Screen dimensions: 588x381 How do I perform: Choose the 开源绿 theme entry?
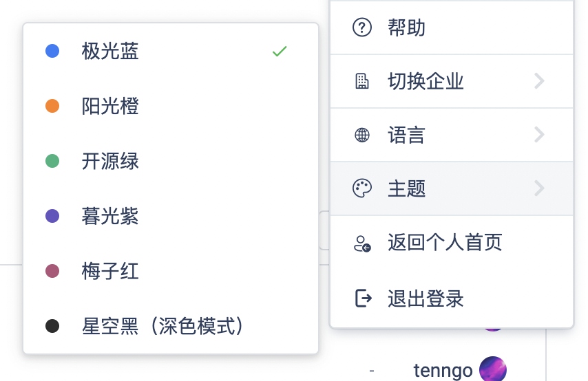tap(171, 161)
